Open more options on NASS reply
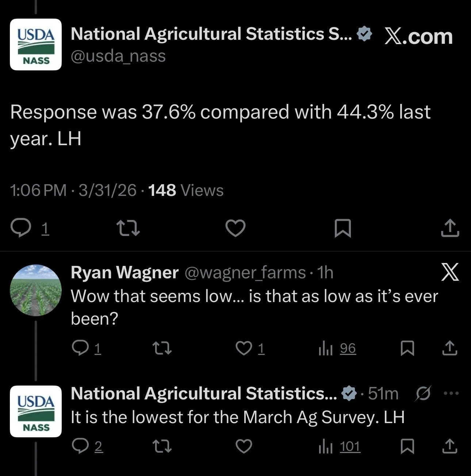 coord(451,393)
